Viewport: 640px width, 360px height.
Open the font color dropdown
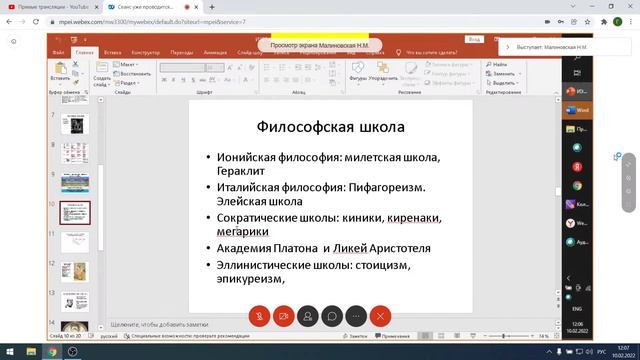[x=246, y=80]
